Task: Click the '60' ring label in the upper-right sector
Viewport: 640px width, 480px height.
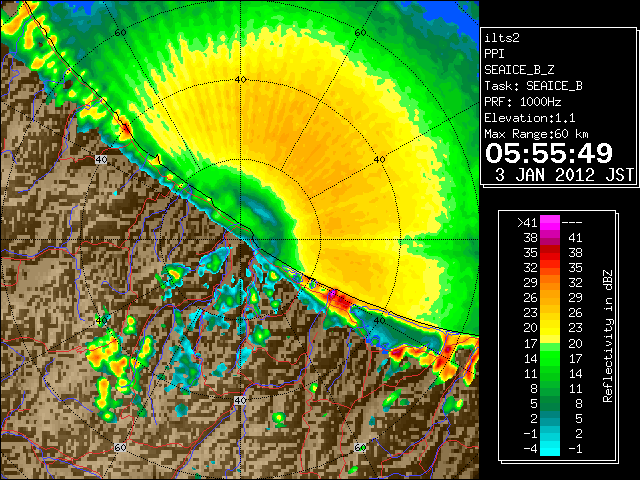Action: (x=360, y=33)
